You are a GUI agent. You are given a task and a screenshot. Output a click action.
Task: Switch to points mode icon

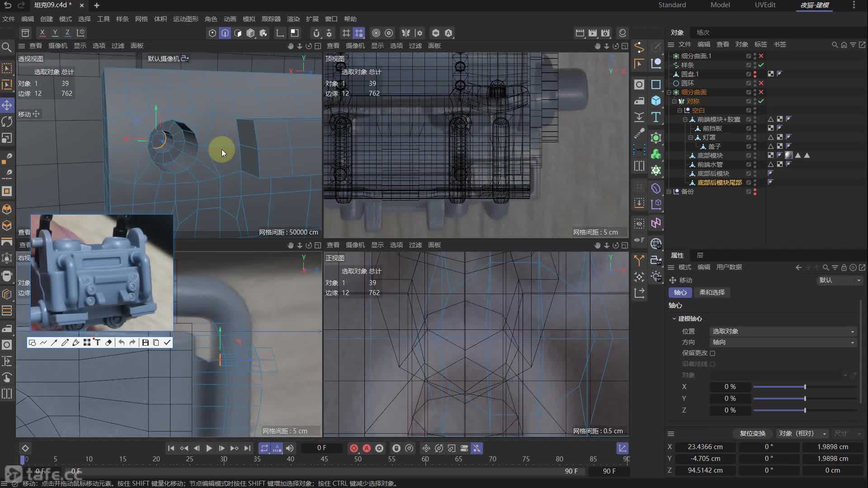click(x=212, y=33)
